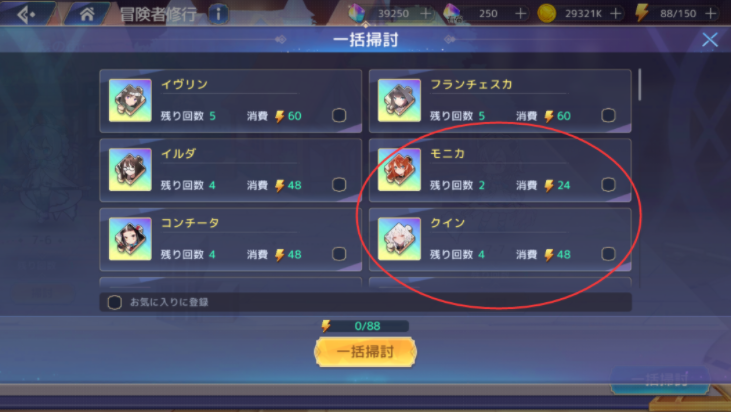Close the 一括掃討 dialog
Viewport: 731px width, 412px height.
(710, 40)
